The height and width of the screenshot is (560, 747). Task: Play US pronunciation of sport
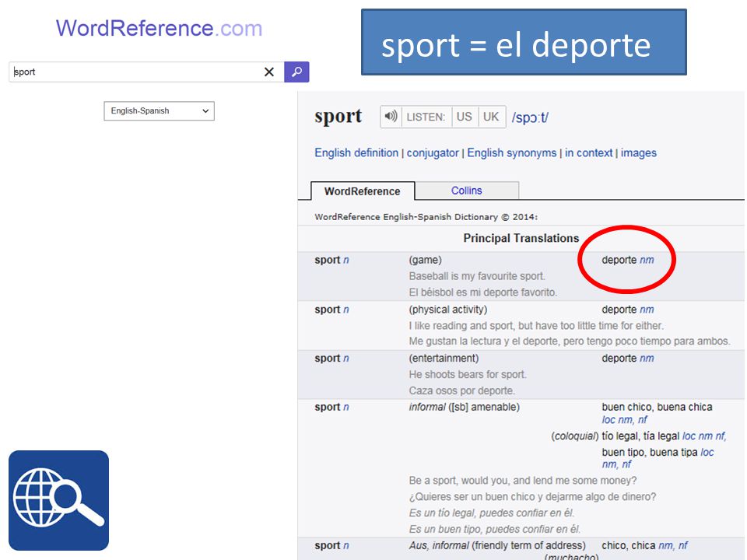464,117
